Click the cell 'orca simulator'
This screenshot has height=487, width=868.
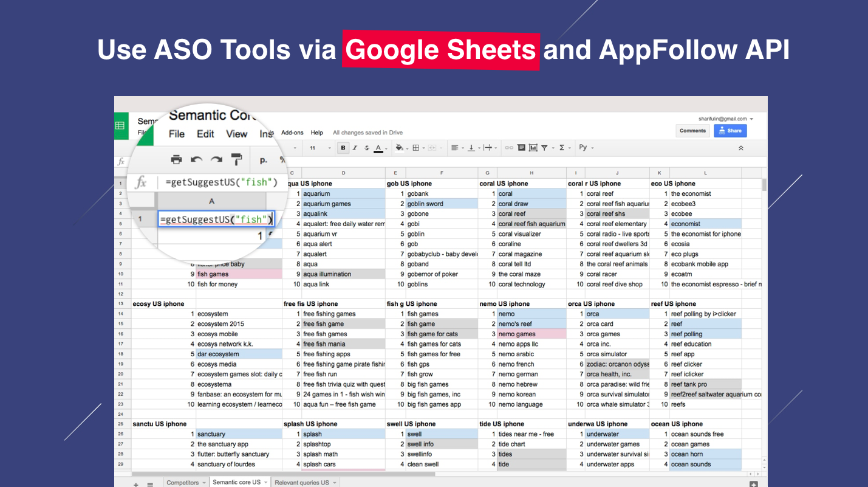point(617,354)
